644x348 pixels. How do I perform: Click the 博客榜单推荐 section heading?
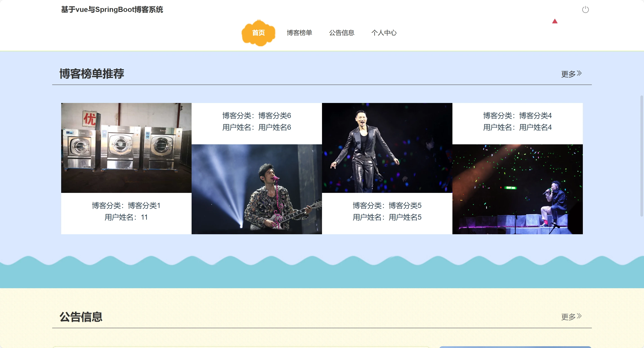coord(92,74)
